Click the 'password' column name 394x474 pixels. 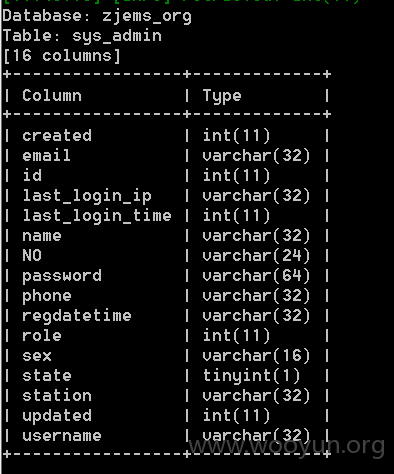(62, 276)
